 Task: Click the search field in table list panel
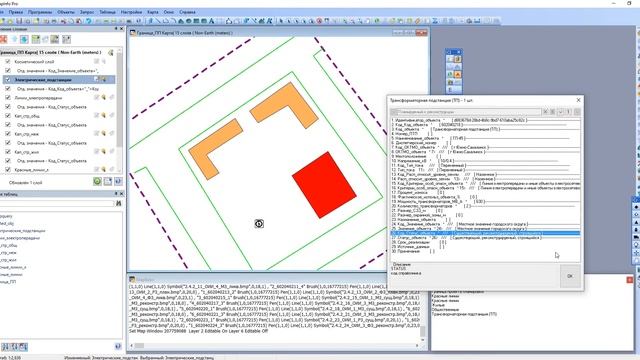[57, 203]
